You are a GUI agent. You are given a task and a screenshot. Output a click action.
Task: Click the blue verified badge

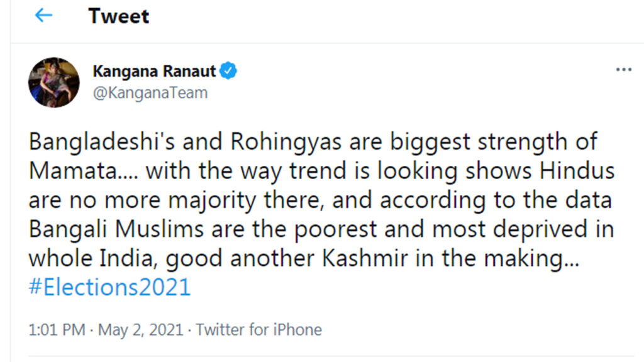(x=228, y=71)
